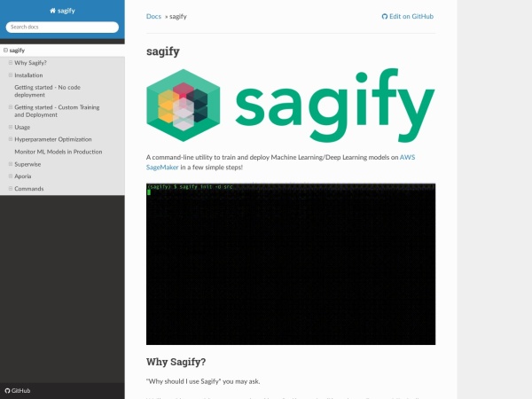The image size is (532, 399).
Task: Expand the Getting started - Custom Training toggle
Action: pos(11,107)
